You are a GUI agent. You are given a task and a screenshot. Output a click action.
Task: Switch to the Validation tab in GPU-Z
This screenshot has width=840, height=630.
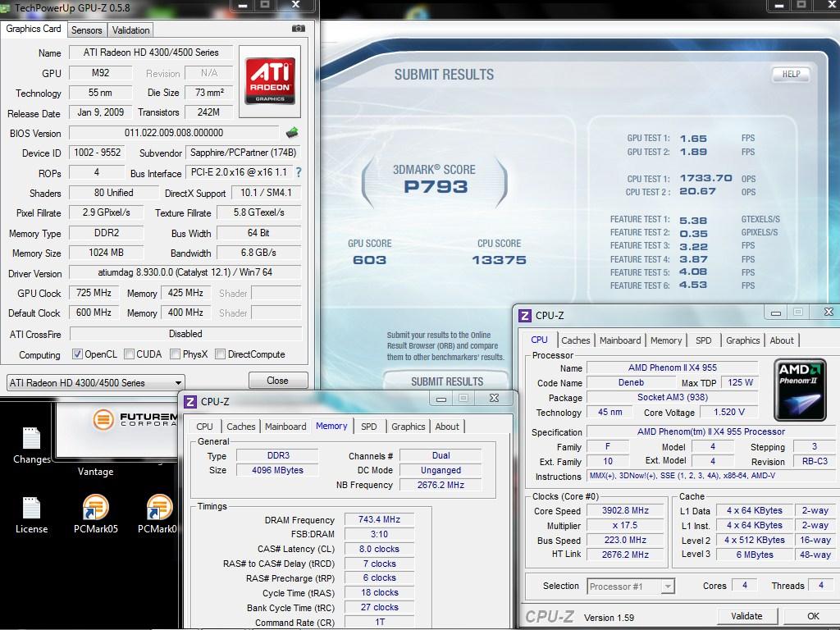pos(130,30)
